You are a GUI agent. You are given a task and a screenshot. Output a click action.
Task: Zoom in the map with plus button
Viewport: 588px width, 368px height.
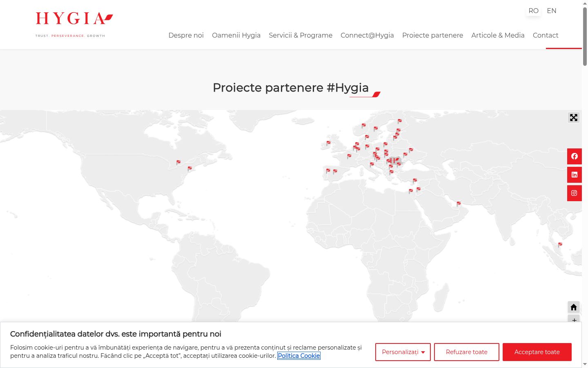(x=574, y=319)
